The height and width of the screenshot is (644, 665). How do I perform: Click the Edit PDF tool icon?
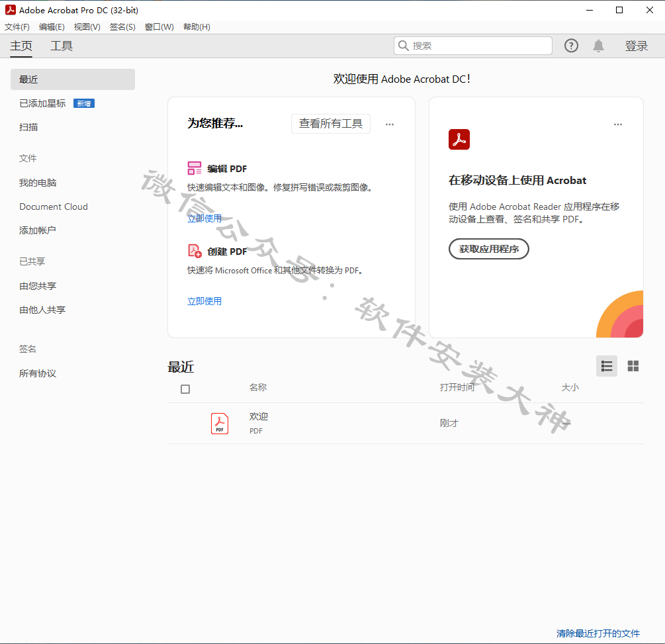[x=195, y=168]
